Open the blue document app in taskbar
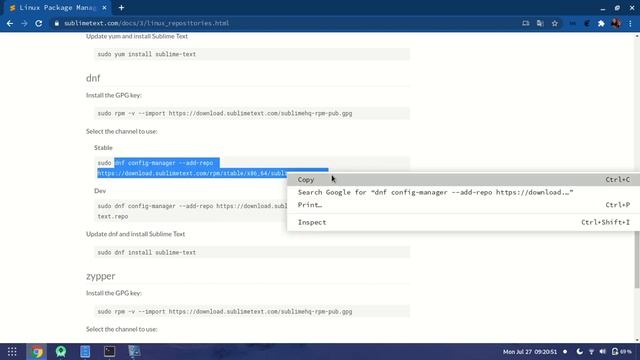 (85, 351)
